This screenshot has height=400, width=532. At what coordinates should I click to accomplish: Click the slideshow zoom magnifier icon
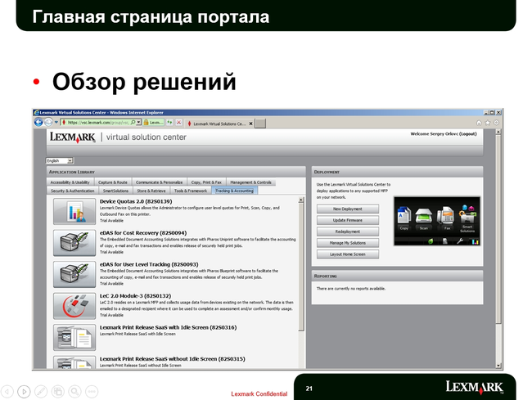74,392
